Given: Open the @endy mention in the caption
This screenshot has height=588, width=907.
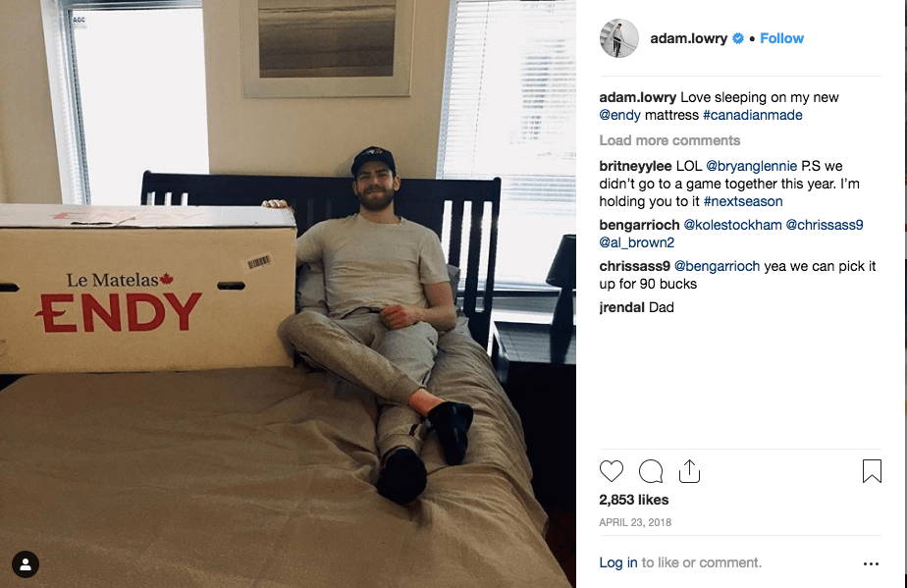Looking at the screenshot, I should click(x=619, y=115).
